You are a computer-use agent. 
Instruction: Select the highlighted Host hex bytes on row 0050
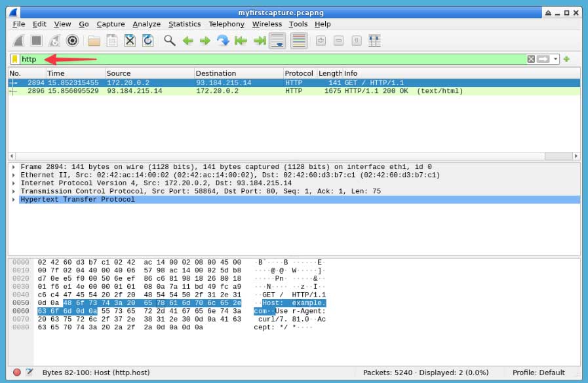[x=152, y=303]
